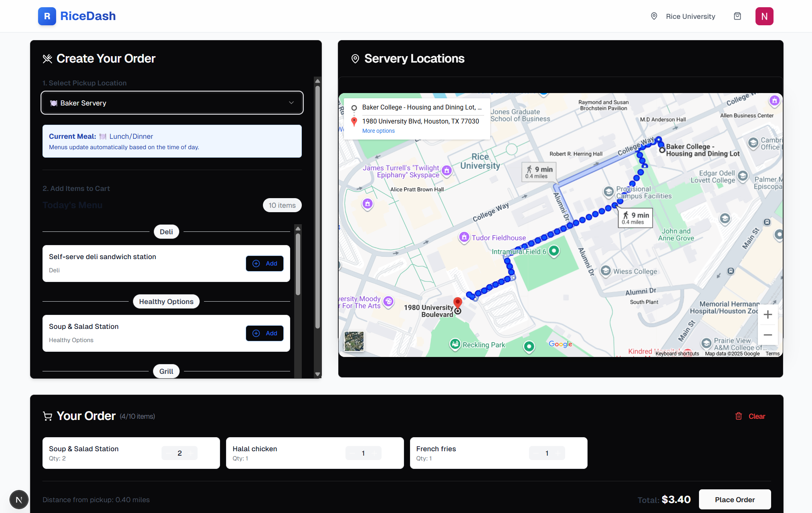812x513 pixels.
Task: Decrease Halal chicken quantity
Action: pyautogui.click(x=352, y=453)
